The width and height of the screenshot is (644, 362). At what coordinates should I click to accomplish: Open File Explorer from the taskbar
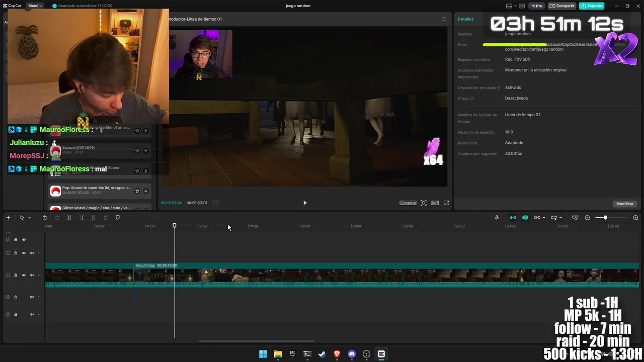click(278, 354)
